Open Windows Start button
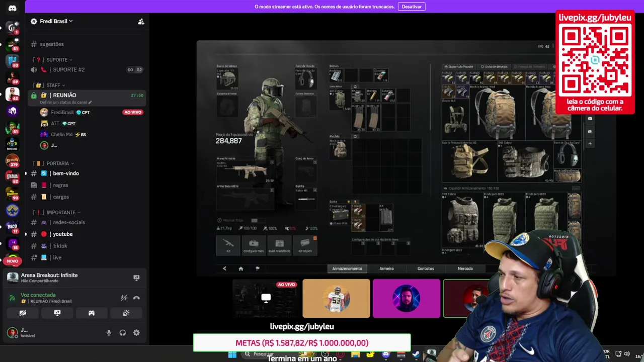Viewport: 644px width, 362px height. (x=232, y=354)
